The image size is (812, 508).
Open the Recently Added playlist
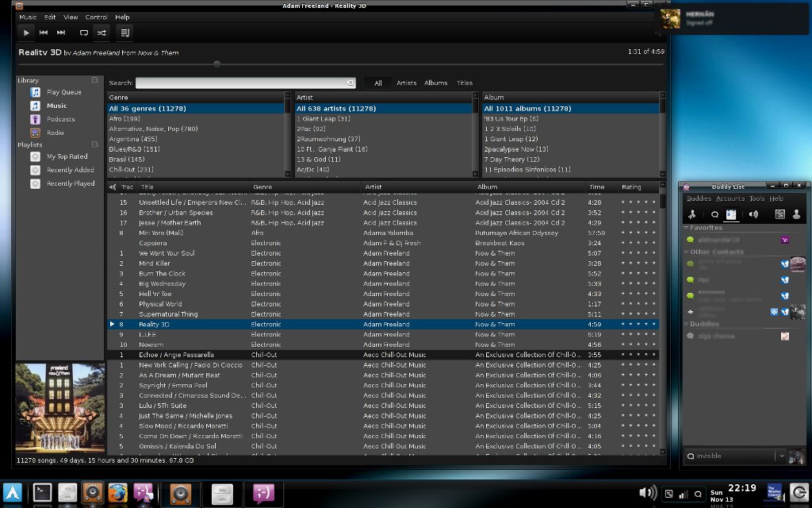tap(70, 170)
